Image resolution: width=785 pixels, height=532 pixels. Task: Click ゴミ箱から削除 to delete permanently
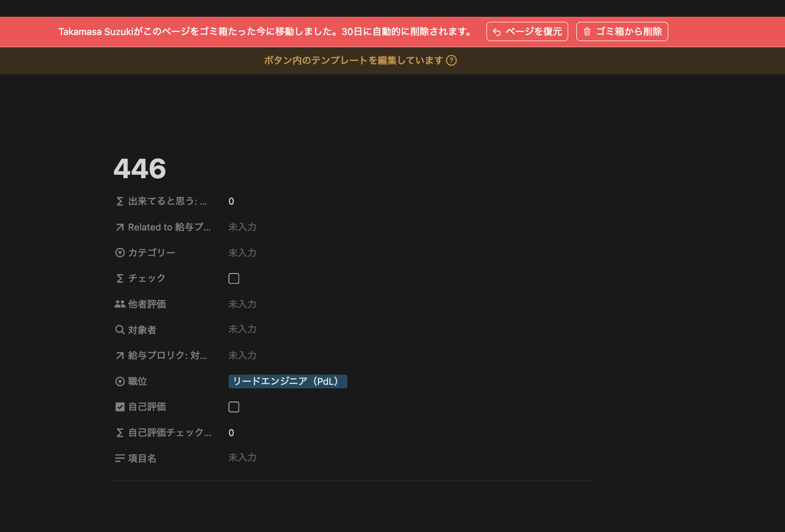tap(622, 31)
